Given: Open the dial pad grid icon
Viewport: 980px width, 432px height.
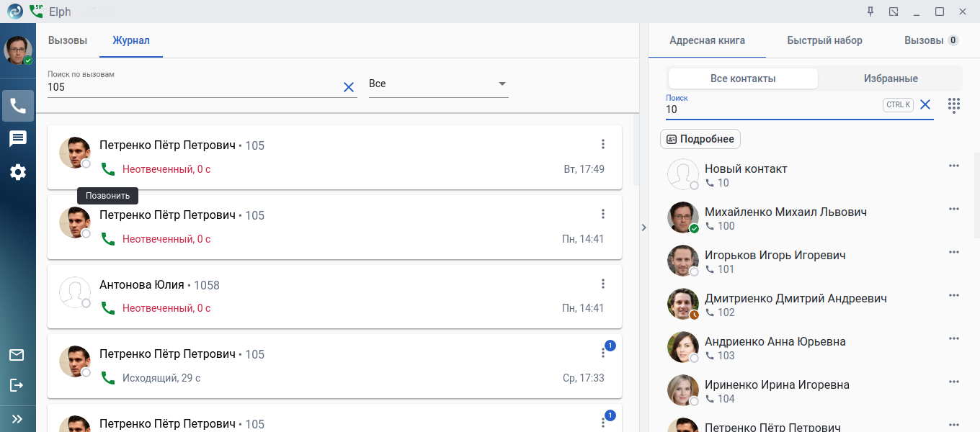Looking at the screenshot, I should coord(954,105).
